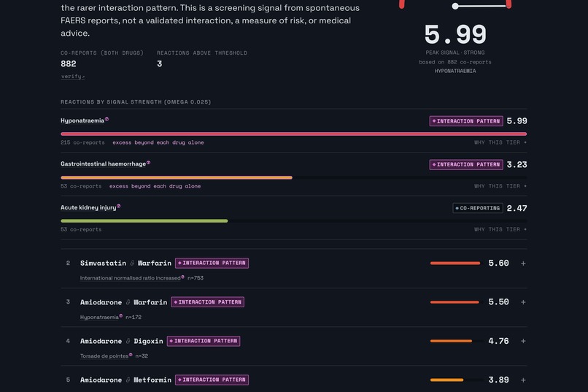Expand the Amiodarone & Warfarin row plus
588x392 pixels.
click(523, 302)
